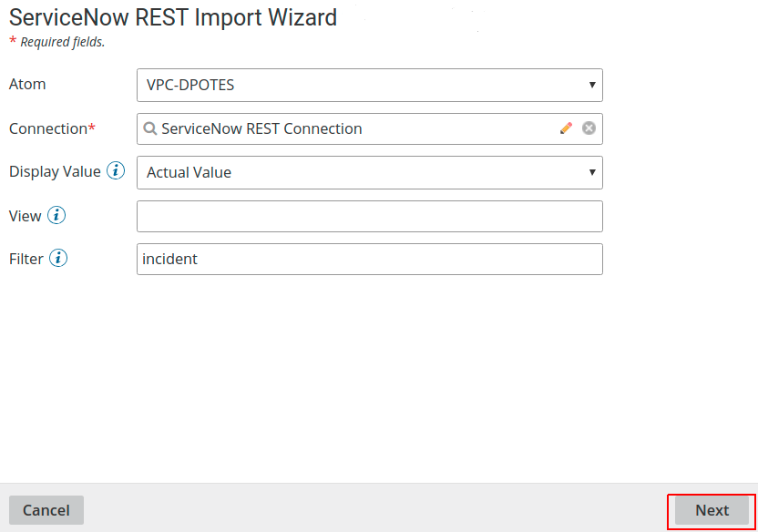Screen dimensions: 758x532
Task: Click the pencil icon to edit the connection
Action: (566, 128)
